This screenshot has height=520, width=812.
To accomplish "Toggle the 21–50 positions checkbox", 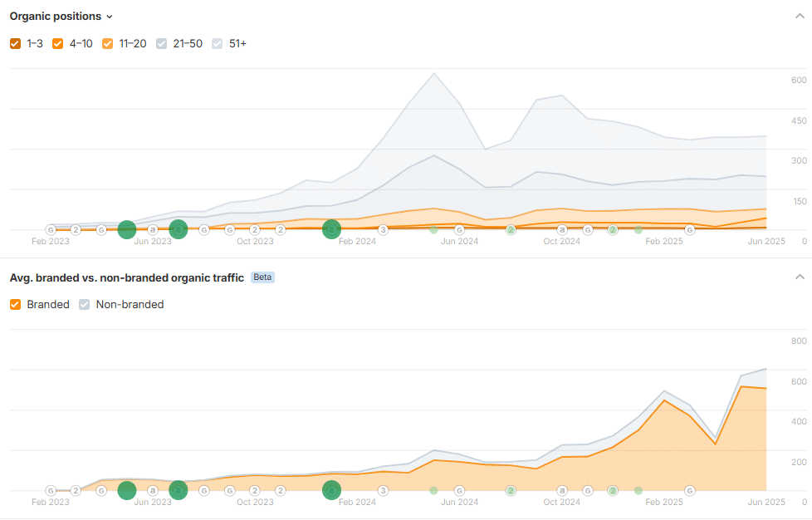I will (162, 43).
